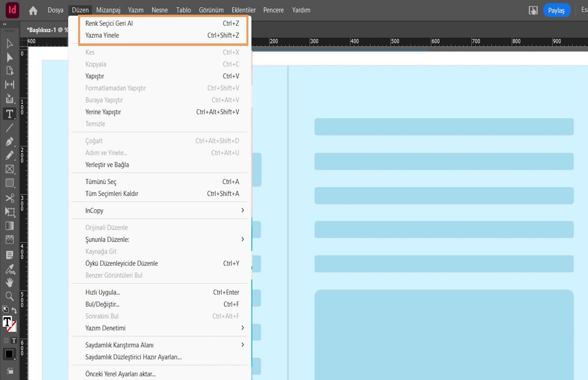This screenshot has width=588, height=380.
Task: Choose Renk Seçici Geri Al
Action: click(x=109, y=23)
